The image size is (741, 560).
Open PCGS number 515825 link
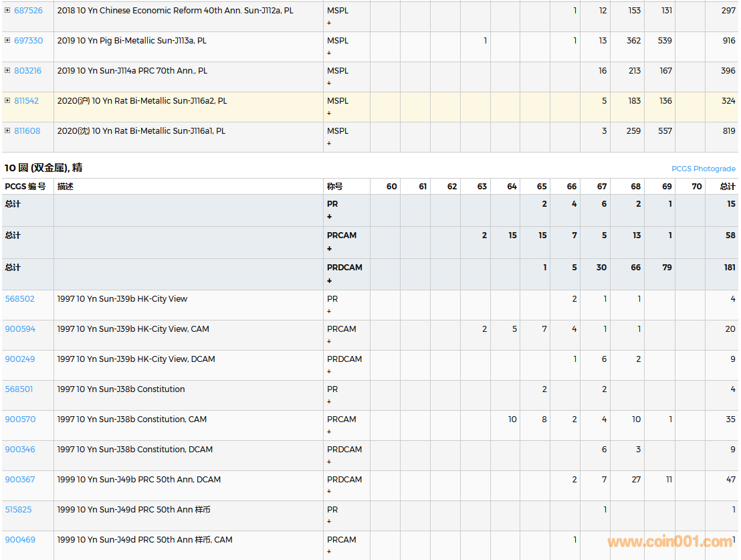point(19,510)
